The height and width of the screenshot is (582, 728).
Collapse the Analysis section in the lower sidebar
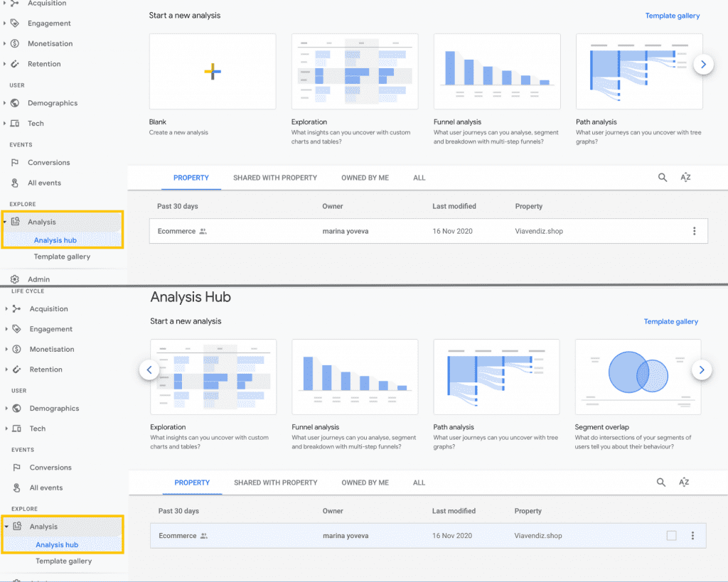(6, 527)
